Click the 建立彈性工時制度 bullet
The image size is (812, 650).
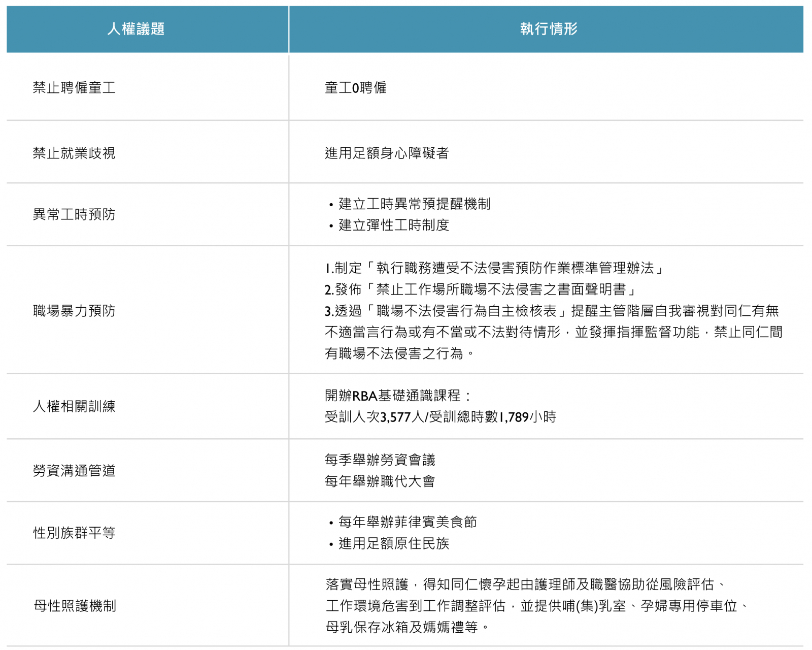[x=394, y=225]
